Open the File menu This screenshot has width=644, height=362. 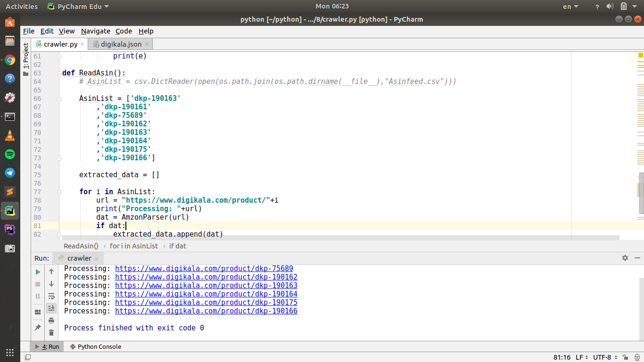click(x=29, y=31)
